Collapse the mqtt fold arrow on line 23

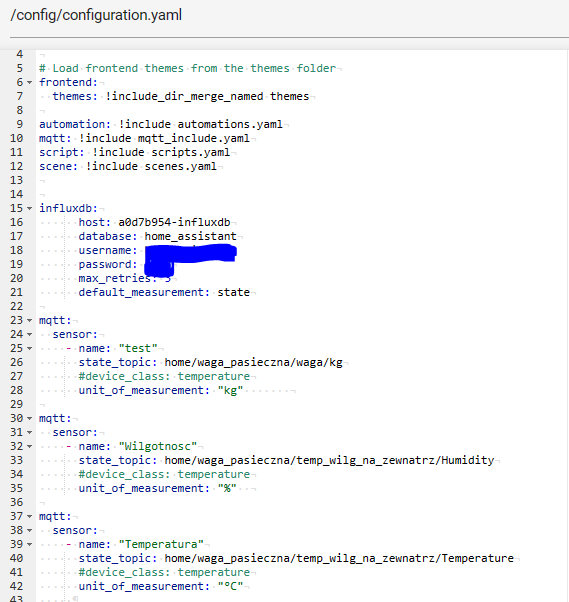(x=30, y=321)
